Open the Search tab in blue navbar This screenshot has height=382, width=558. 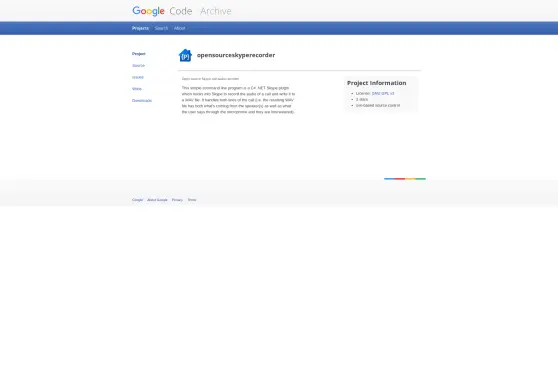point(161,28)
